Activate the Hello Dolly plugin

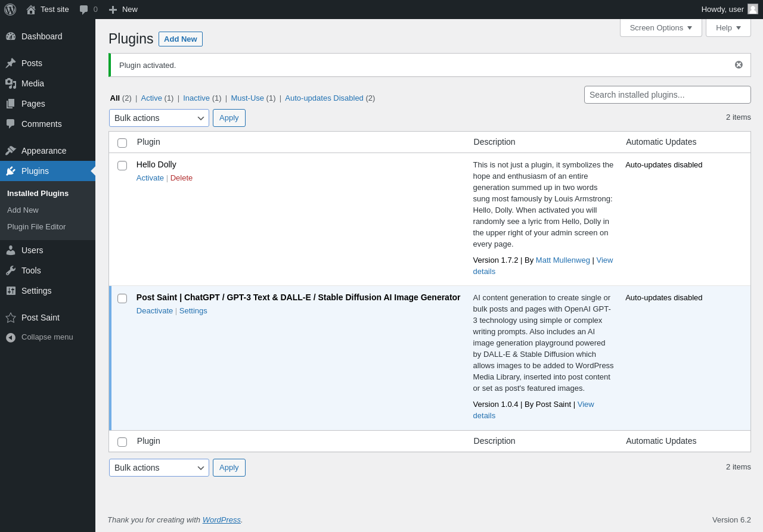[150, 178]
